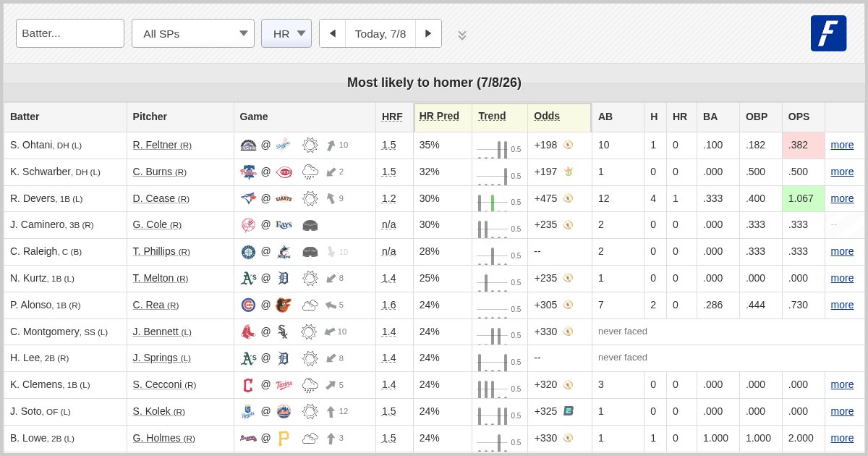Click Rays logo in Caminero row
Screen dimensions: 868x456
click(x=284, y=225)
